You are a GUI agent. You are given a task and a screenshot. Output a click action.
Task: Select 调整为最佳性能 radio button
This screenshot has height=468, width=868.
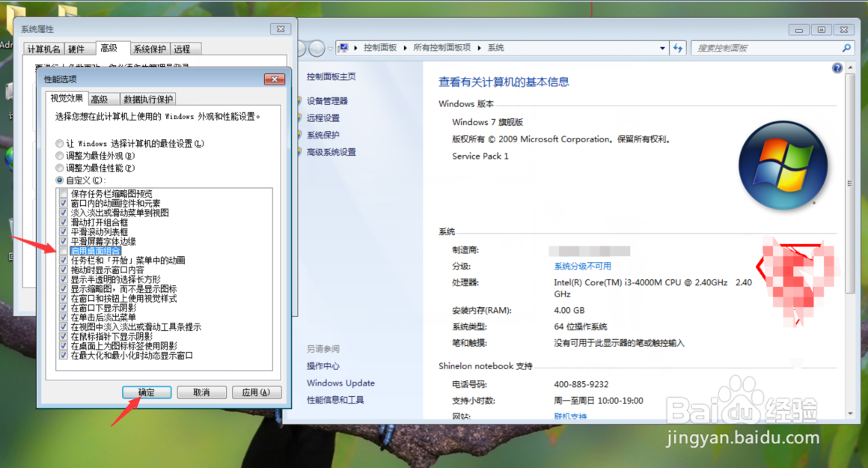pos(59,168)
